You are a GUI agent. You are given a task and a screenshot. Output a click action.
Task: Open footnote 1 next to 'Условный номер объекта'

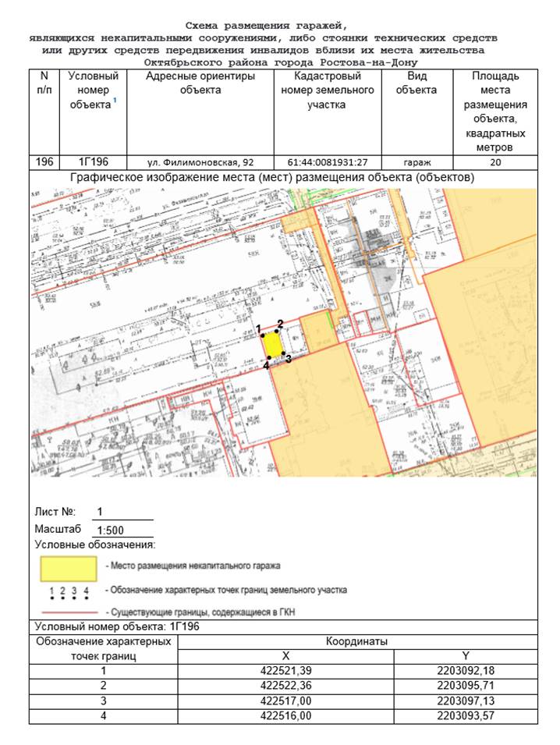(x=115, y=101)
